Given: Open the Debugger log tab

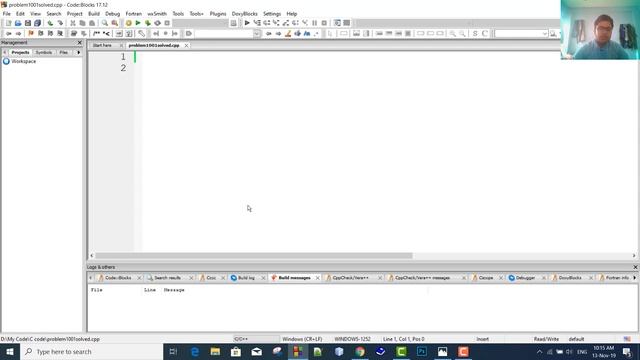Looking at the screenshot, I should point(525,278).
